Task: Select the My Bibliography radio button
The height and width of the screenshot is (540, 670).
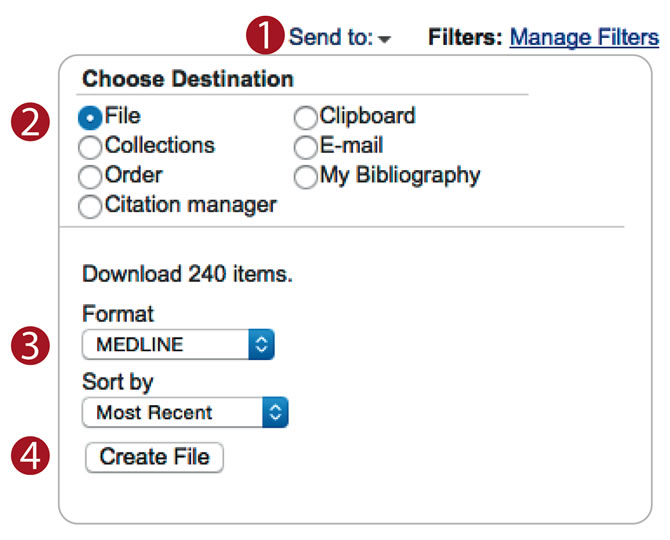Action: (306, 176)
